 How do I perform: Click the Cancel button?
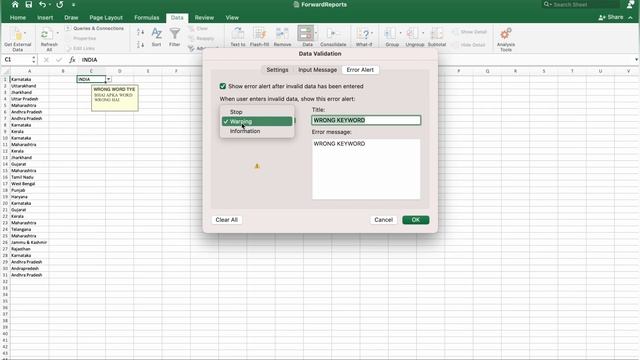383,220
